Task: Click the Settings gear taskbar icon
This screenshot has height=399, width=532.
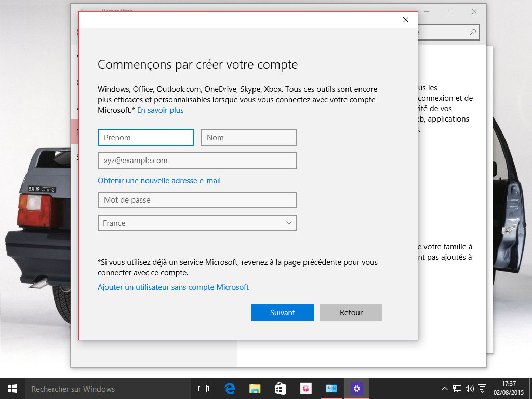Action: [x=356, y=389]
